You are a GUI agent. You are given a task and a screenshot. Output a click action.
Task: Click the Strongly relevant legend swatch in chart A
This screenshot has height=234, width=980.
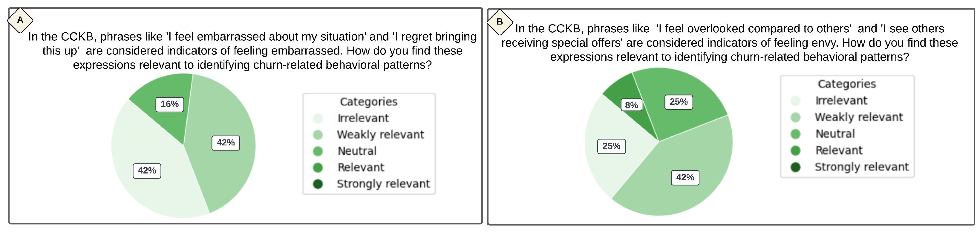tap(318, 184)
